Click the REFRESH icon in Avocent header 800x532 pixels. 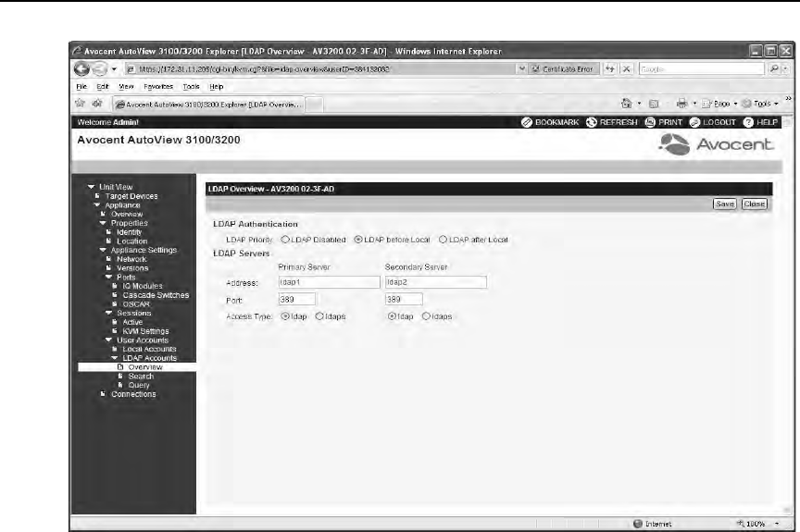[x=592, y=122]
